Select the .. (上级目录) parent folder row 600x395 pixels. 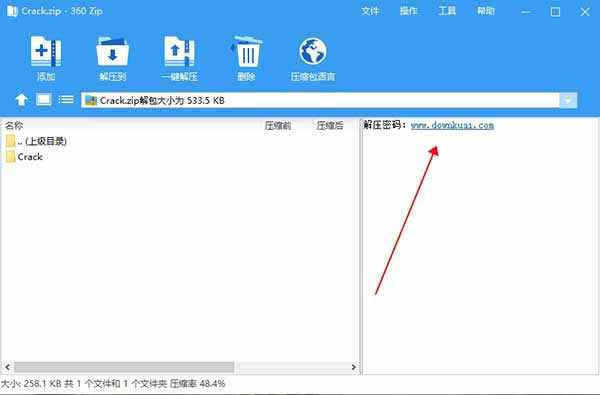pos(36,141)
